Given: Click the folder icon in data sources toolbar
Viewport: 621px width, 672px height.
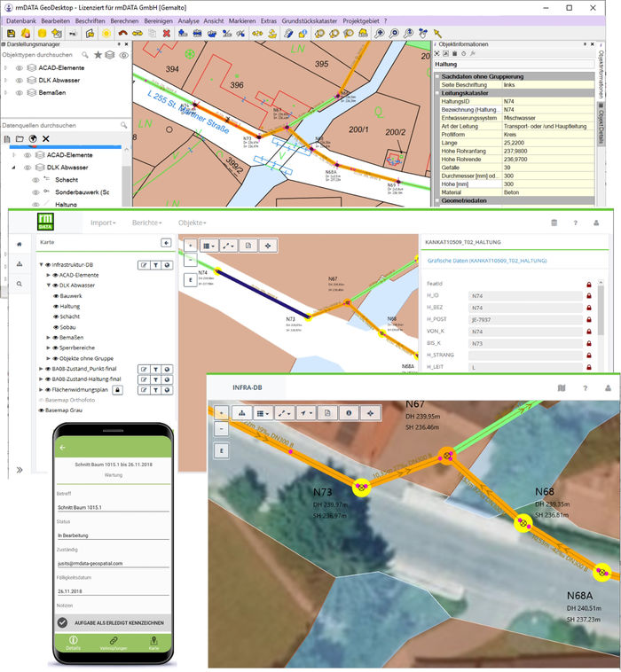Looking at the screenshot, I should [x=20, y=138].
